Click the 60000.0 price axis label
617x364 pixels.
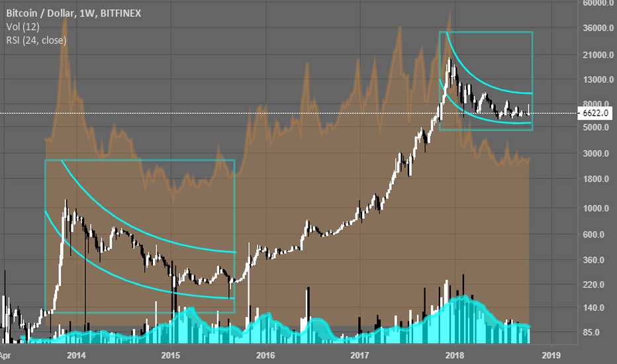[x=598, y=3]
